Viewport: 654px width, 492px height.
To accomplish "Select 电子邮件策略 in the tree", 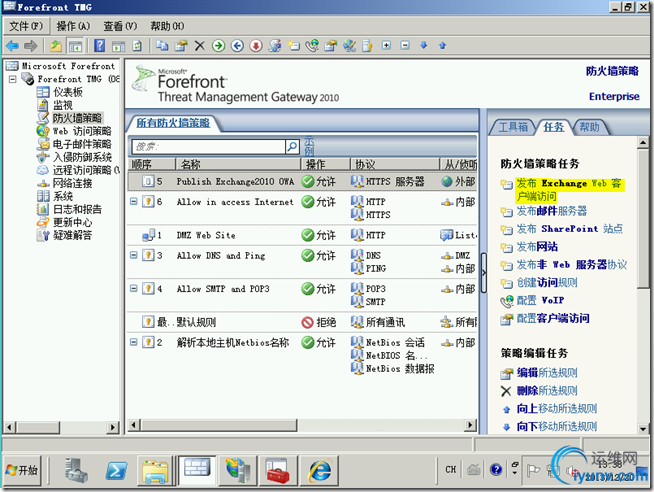I will 82,144.
